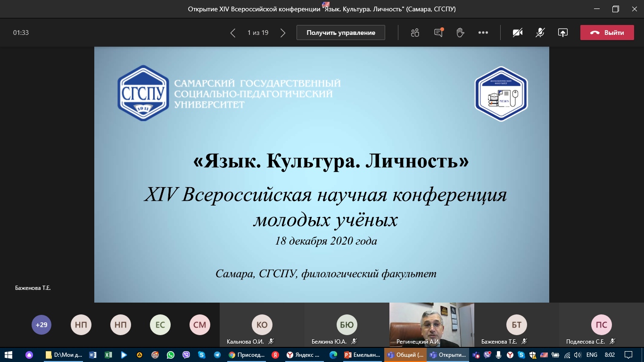Click the meeting timer 01:33

21,33
